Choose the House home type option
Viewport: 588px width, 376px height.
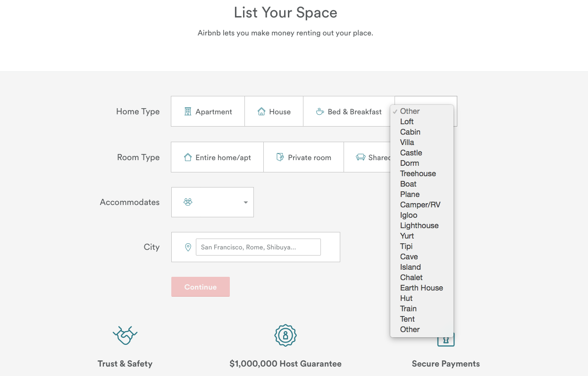pos(274,111)
